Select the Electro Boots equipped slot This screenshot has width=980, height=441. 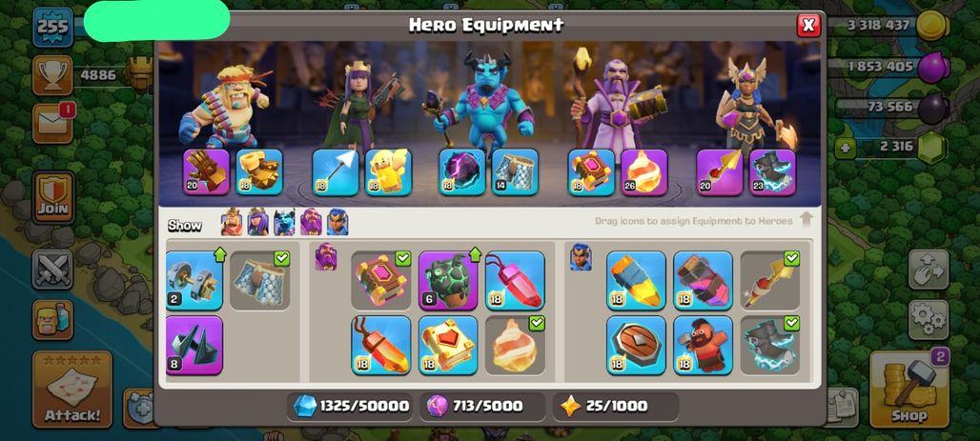coord(772,171)
